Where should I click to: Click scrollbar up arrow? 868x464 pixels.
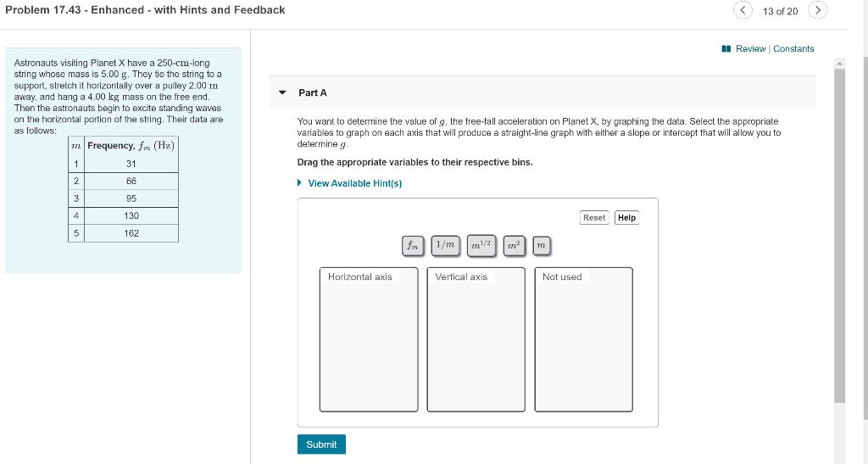click(840, 63)
